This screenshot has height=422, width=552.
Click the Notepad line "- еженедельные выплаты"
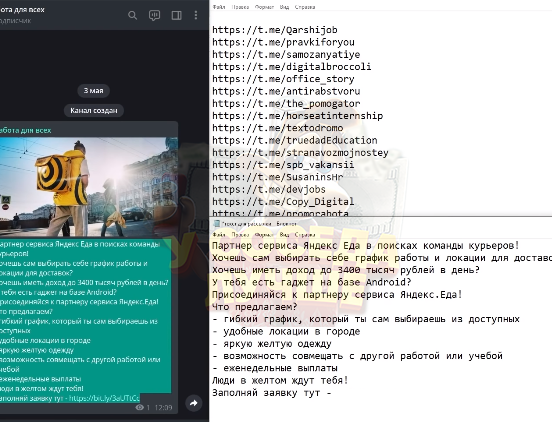coord(275,368)
